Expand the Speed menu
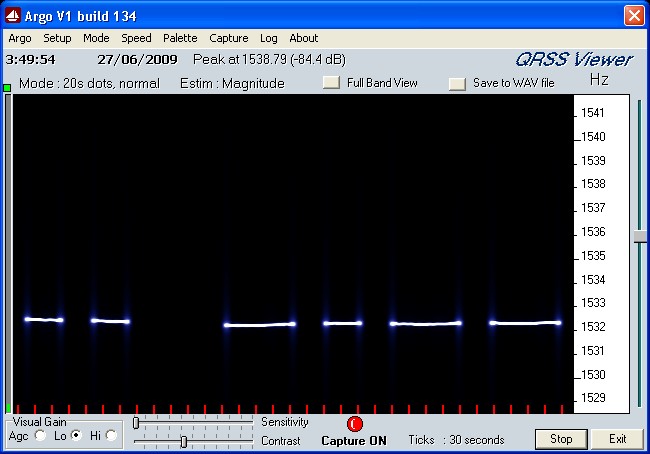 [136, 38]
